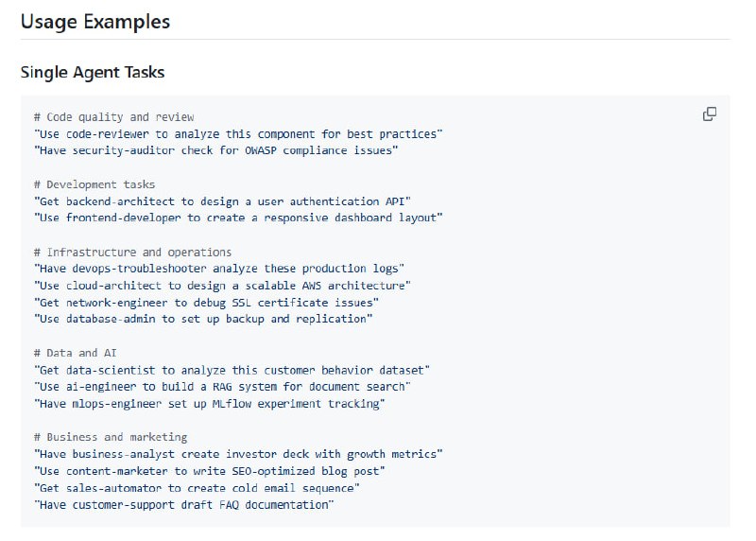Click the ai-engineer RAG system line
756x541 pixels.
[222, 387]
